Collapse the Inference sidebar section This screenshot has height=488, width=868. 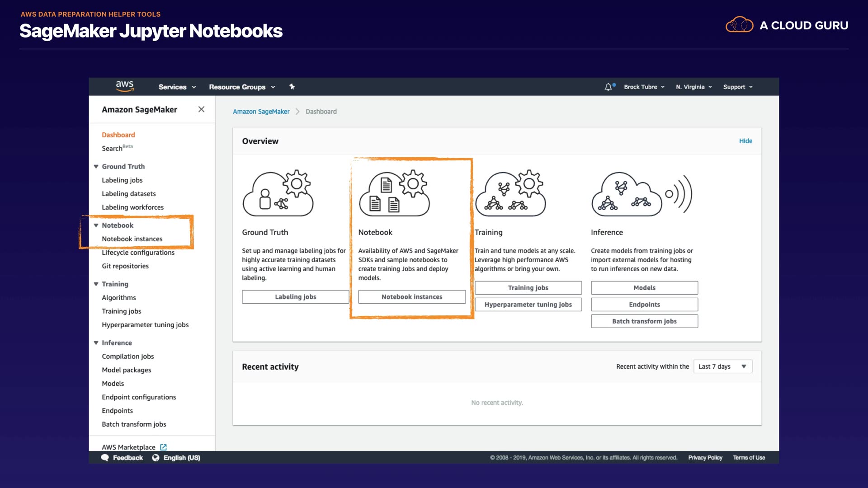point(96,343)
